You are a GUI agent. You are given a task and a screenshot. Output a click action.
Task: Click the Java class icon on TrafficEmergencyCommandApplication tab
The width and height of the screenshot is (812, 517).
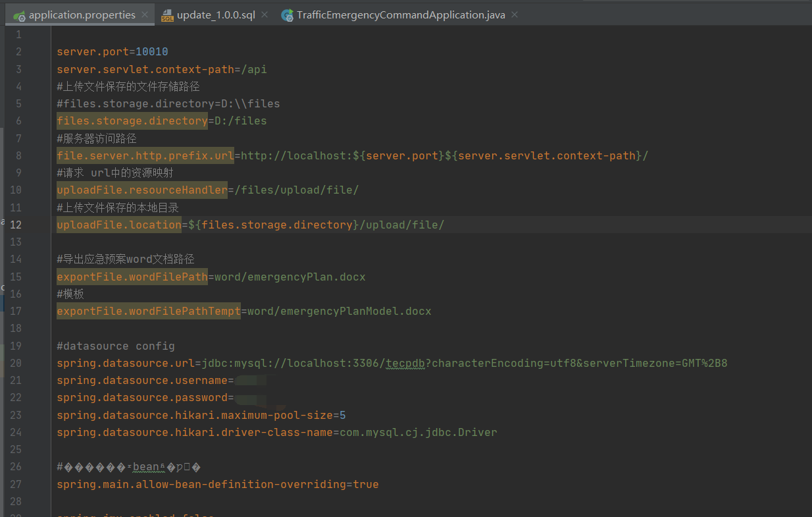coord(287,15)
